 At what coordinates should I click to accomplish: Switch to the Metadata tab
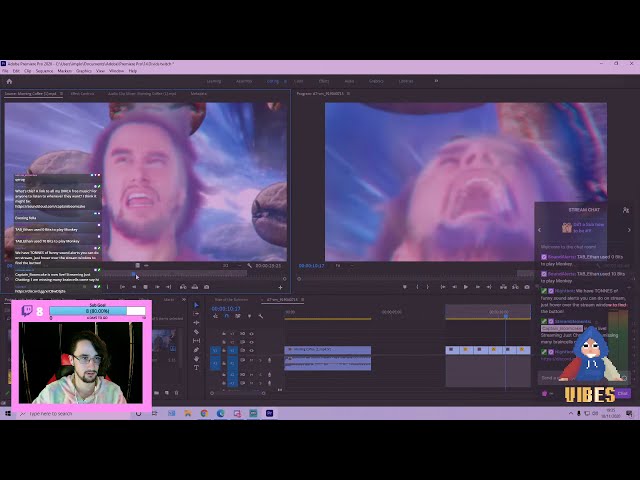[199, 93]
